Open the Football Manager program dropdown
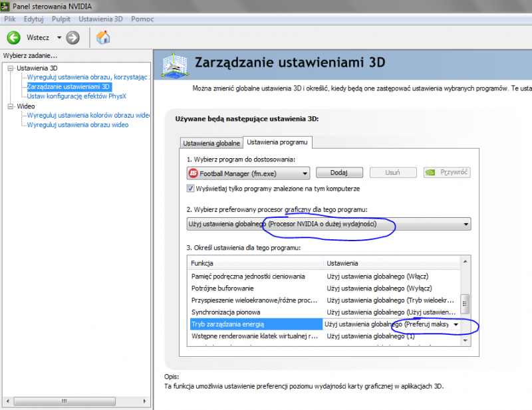Viewport: 532px width, 410px height. coord(248,173)
